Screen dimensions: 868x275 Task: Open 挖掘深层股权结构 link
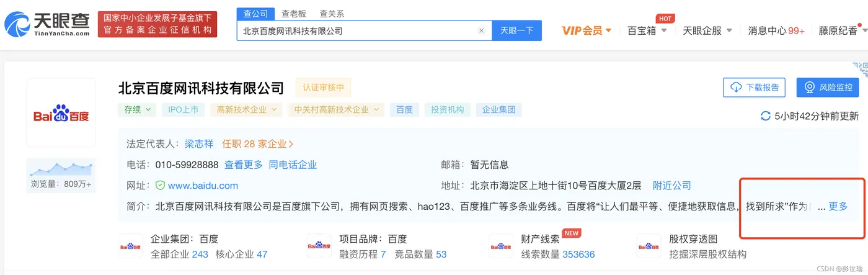coord(708,255)
